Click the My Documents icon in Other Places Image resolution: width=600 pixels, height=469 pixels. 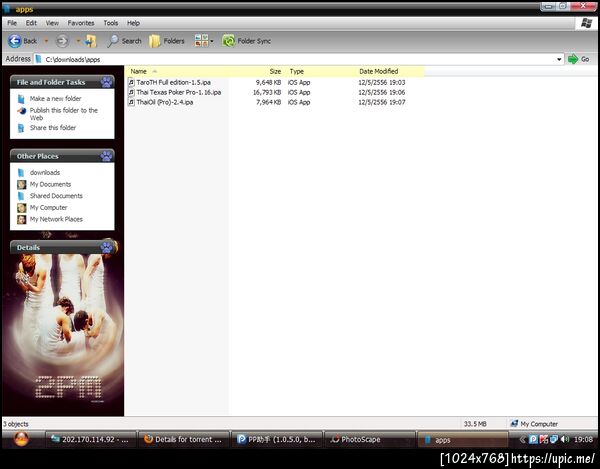tap(22, 184)
